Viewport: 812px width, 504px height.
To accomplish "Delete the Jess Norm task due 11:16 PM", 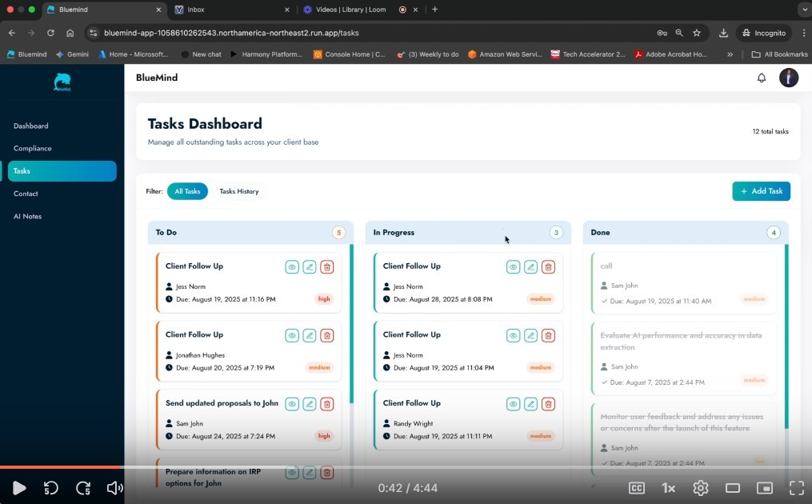I will click(326, 267).
